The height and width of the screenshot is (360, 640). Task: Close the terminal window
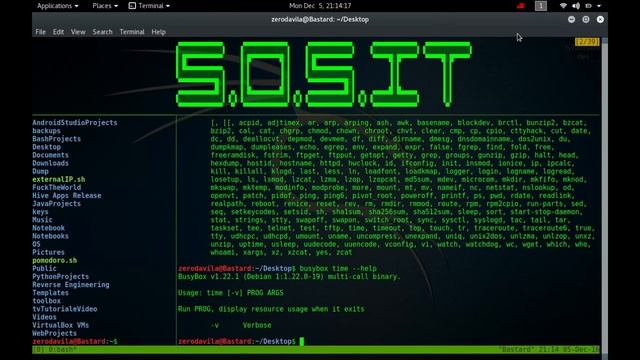click(x=600, y=19)
